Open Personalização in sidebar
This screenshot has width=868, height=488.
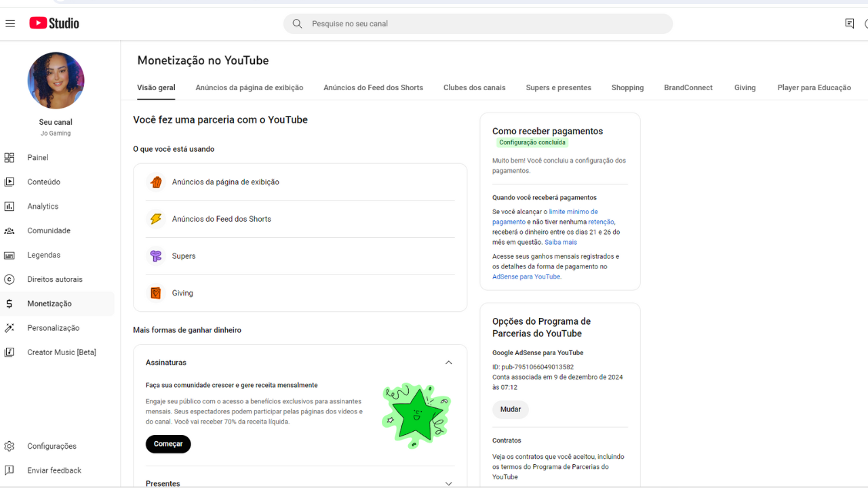(57, 329)
